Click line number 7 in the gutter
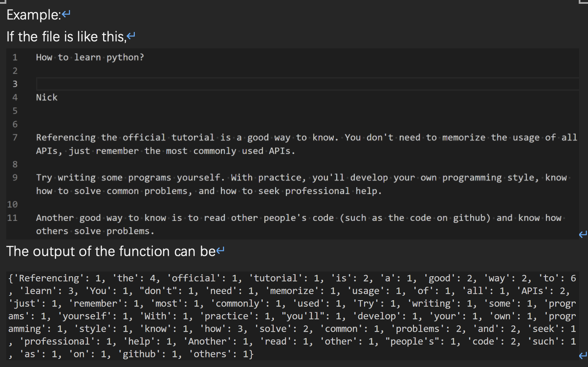 pyautogui.click(x=15, y=137)
